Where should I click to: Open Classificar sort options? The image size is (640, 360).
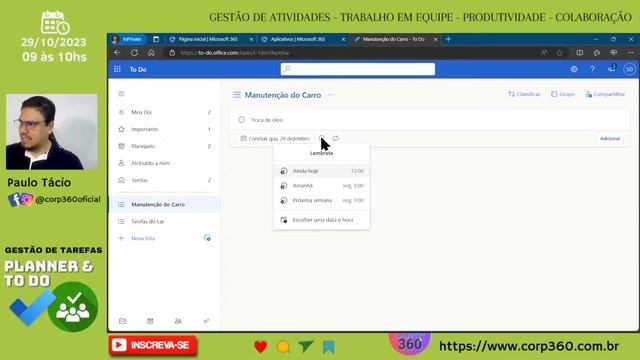coord(524,94)
